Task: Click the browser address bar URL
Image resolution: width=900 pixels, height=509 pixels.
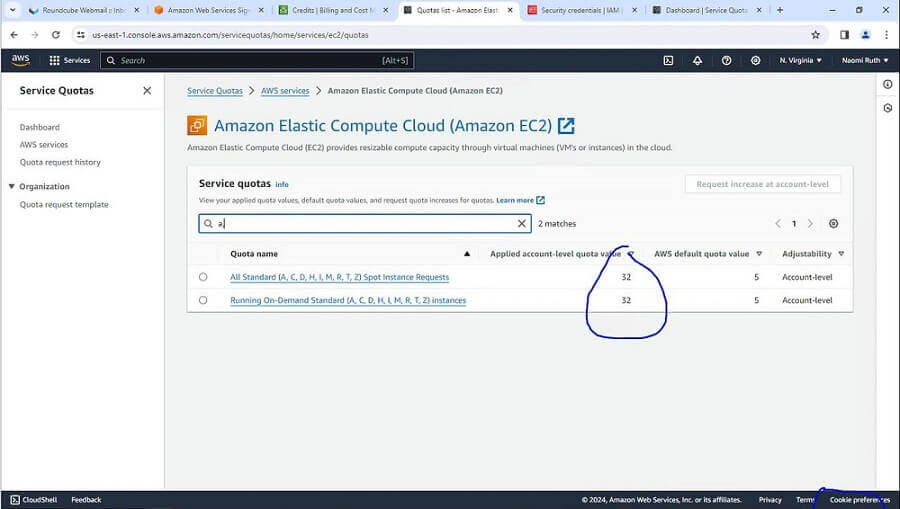Action: tap(230, 35)
